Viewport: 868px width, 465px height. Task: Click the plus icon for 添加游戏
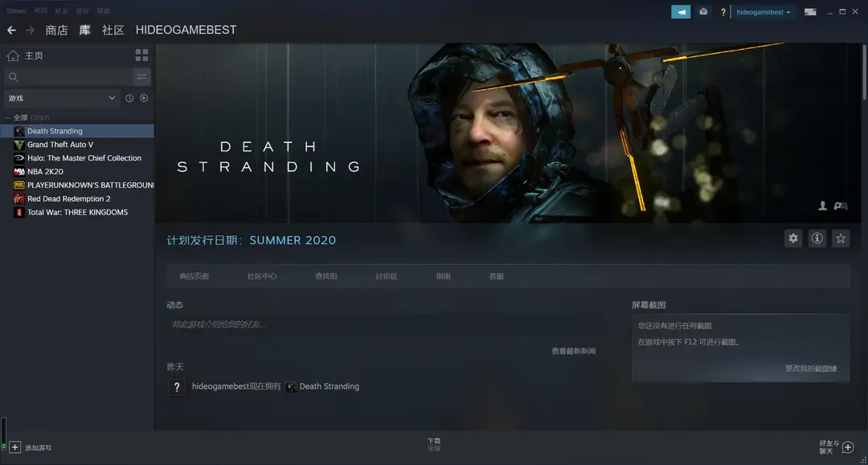tap(15, 447)
